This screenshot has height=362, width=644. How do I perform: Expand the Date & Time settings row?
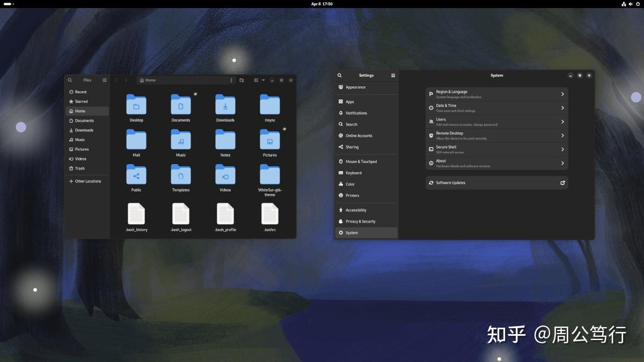[496, 107]
